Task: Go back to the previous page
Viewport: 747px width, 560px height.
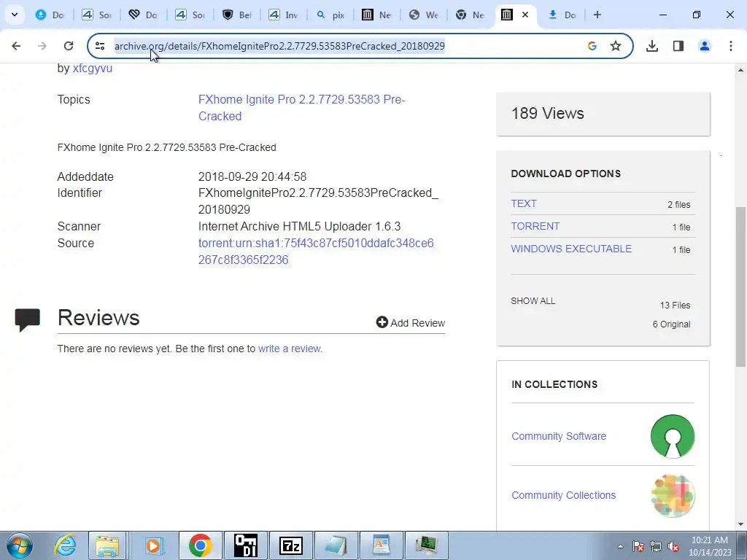Action: click(x=16, y=46)
